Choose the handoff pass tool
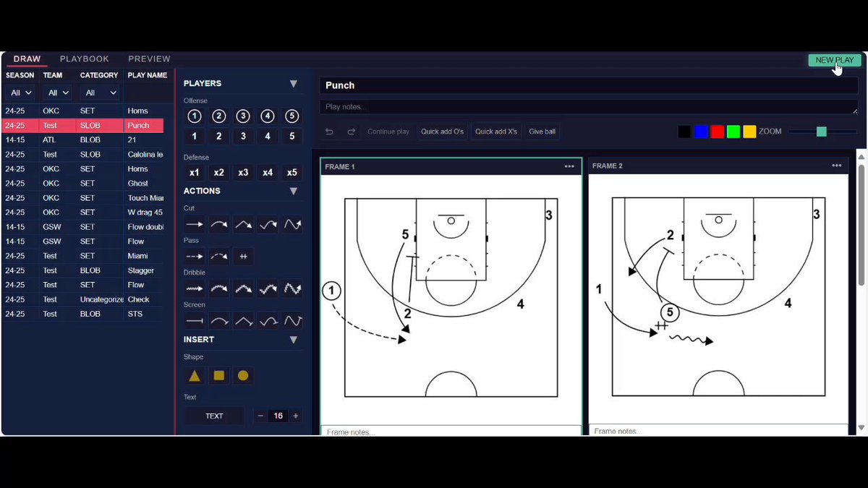Image resolution: width=868 pixels, height=488 pixels. pos(244,256)
